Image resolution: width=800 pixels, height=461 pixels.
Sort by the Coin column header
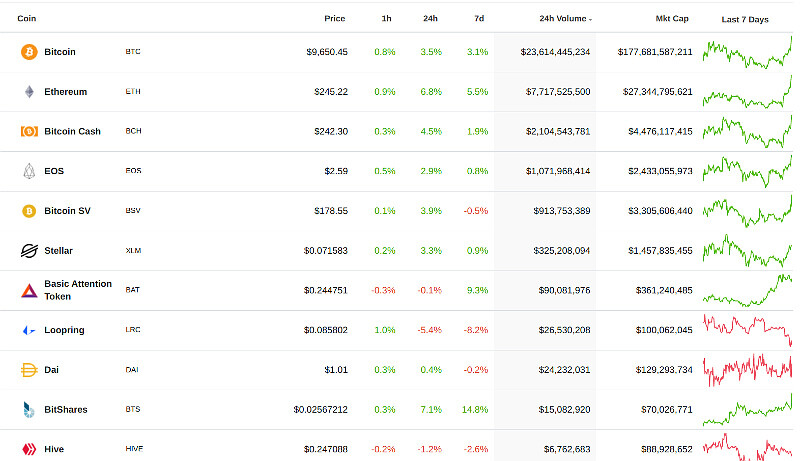coord(27,18)
